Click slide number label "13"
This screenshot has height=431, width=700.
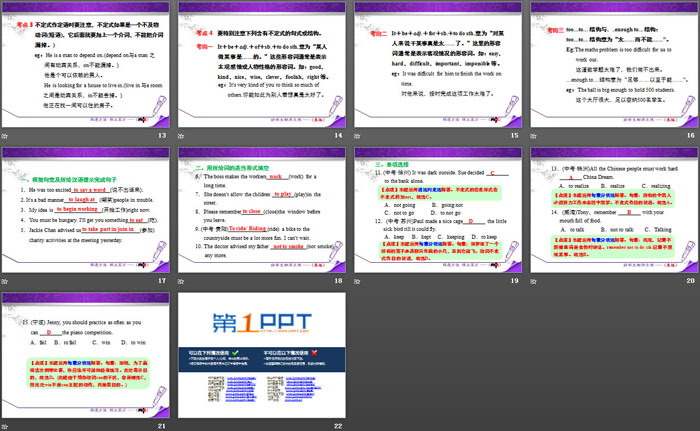click(x=162, y=135)
